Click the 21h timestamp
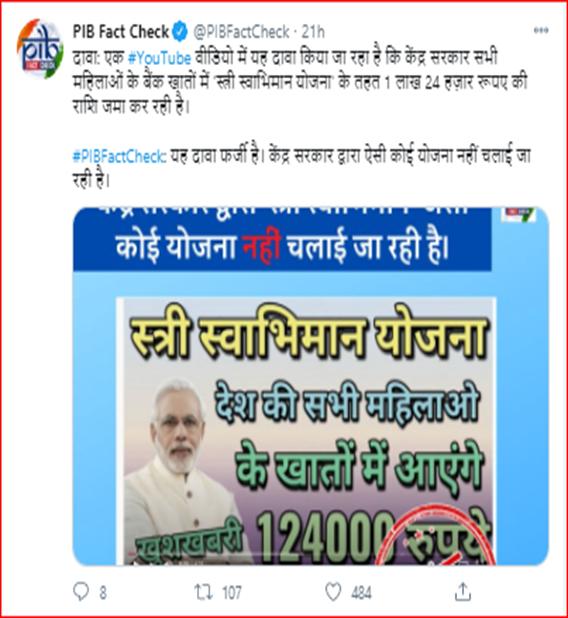568x618 pixels. click(x=313, y=32)
